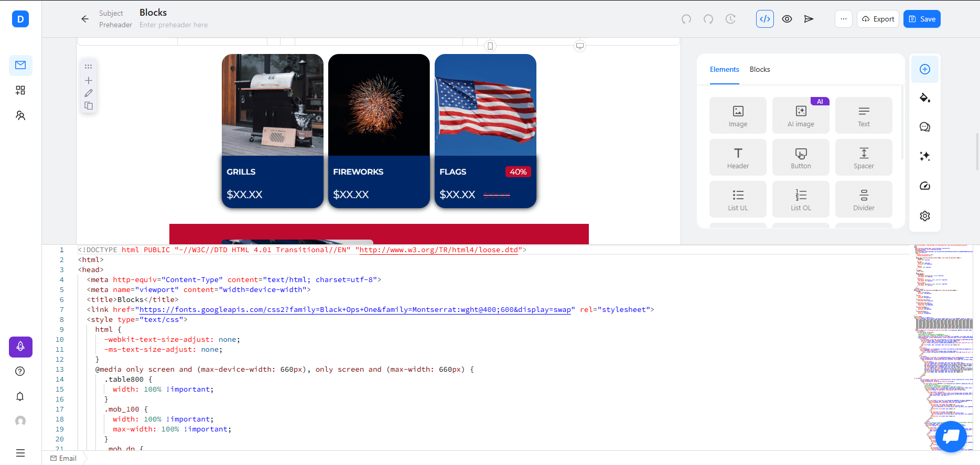Open the contacts people sidebar icon
The height and width of the screenshot is (465, 980).
[20, 115]
